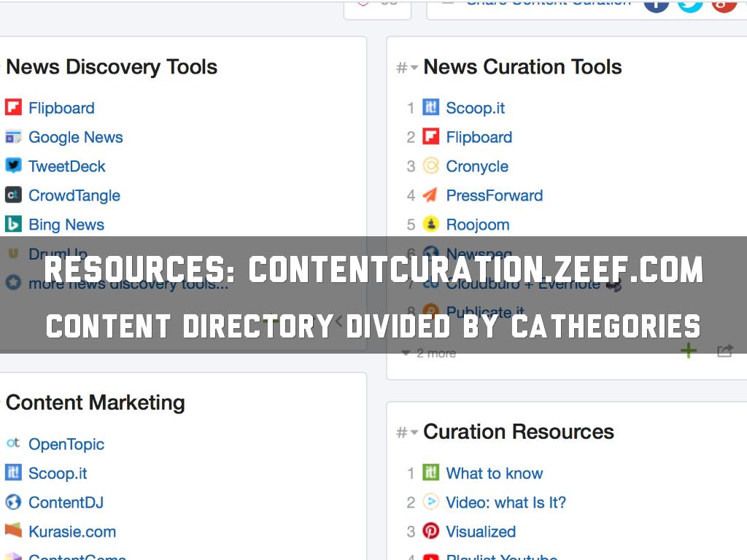Open 'Video: what Is It?' link
The height and width of the screenshot is (560, 747).
506,502
